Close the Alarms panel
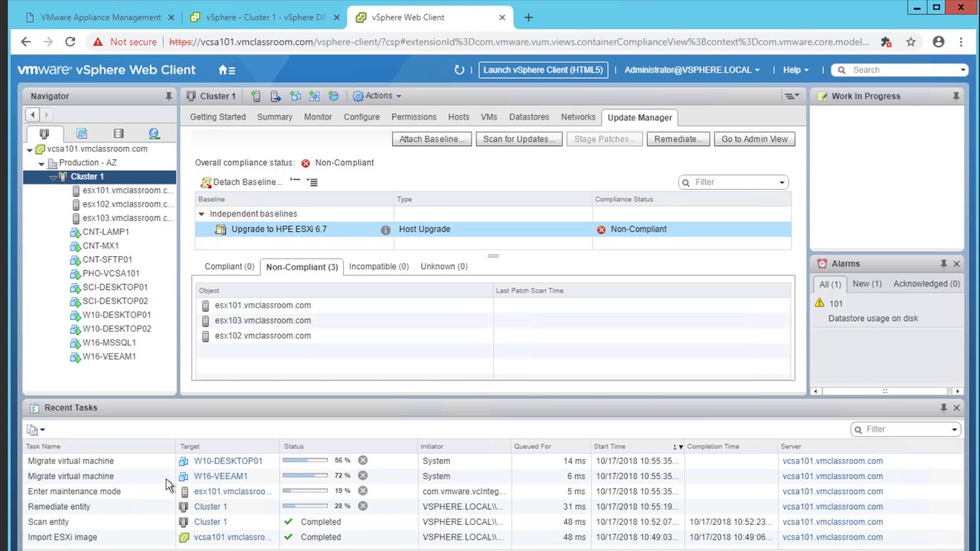The image size is (980, 551). [x=956, y=264]
